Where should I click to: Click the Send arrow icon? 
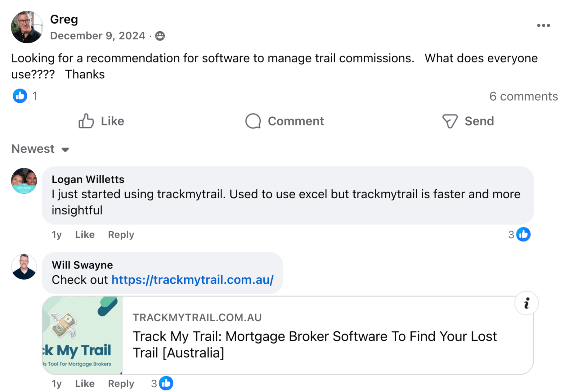pos(450,121)
